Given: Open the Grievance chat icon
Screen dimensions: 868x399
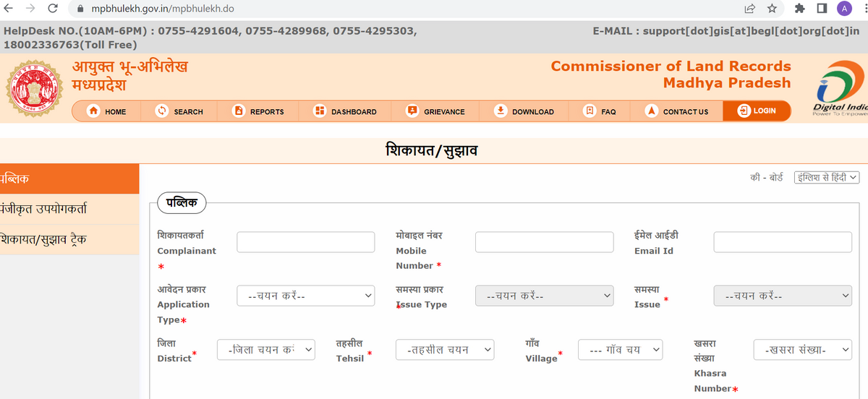Looking at the screenshot, I should (x=412, y=111).
